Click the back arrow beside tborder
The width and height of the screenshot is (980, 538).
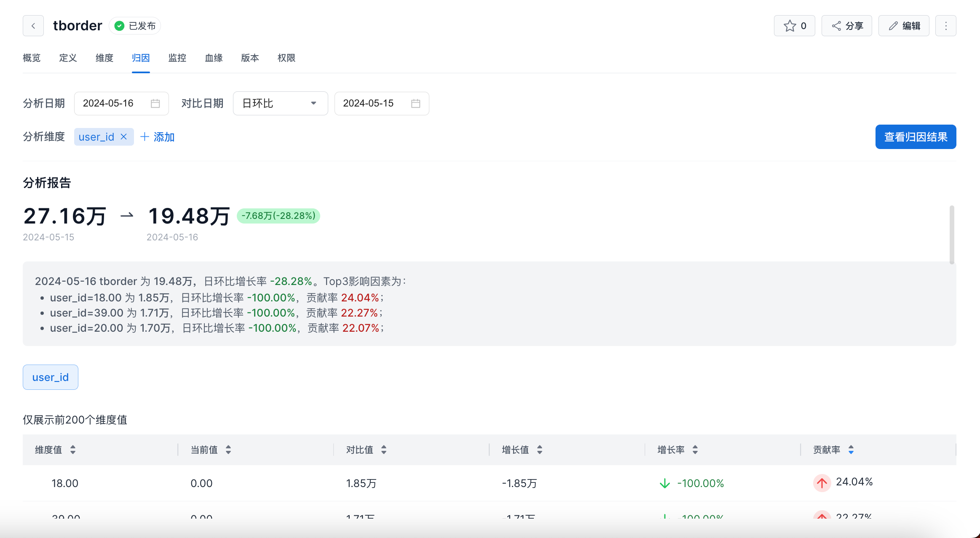point(33,26)
